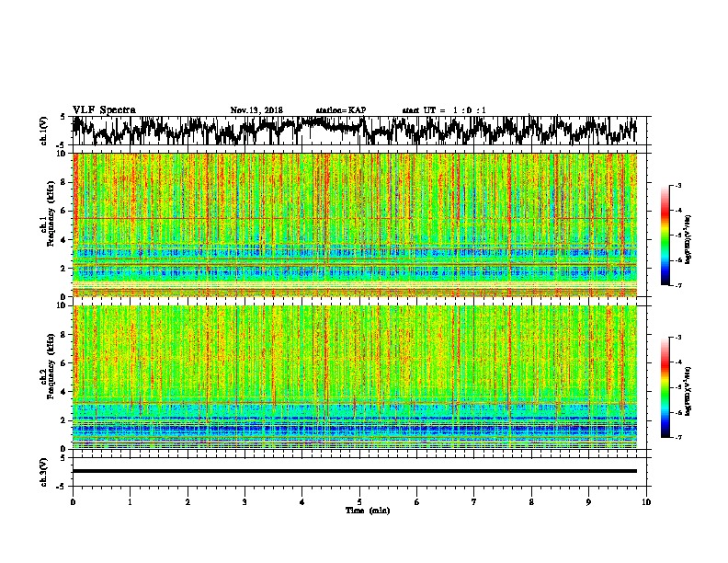Viewport: 728px width, 563px height.
Task: Click the time axis tick label "1"
Action: [x=130, y=501]
